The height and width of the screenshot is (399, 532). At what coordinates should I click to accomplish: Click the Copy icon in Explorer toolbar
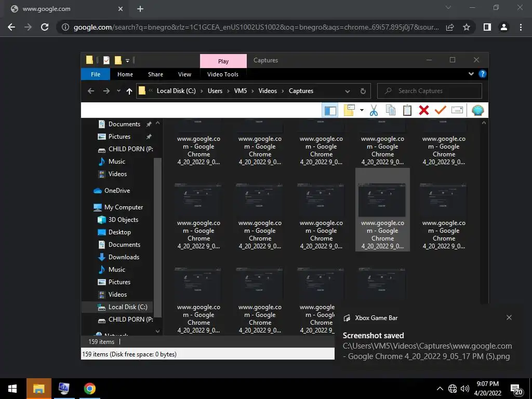click(x=391, y=110)
